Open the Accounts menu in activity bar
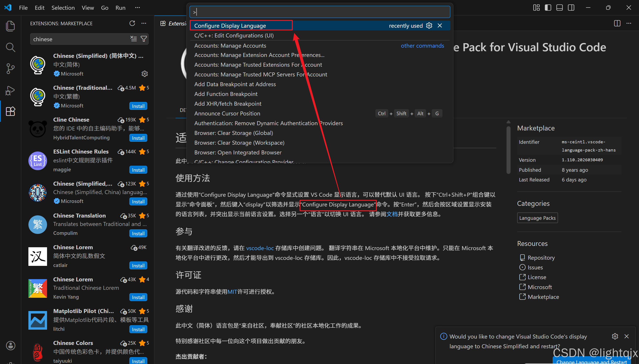Image resolution: width=639 pixels, height=364 pixels. click(10, 346)
